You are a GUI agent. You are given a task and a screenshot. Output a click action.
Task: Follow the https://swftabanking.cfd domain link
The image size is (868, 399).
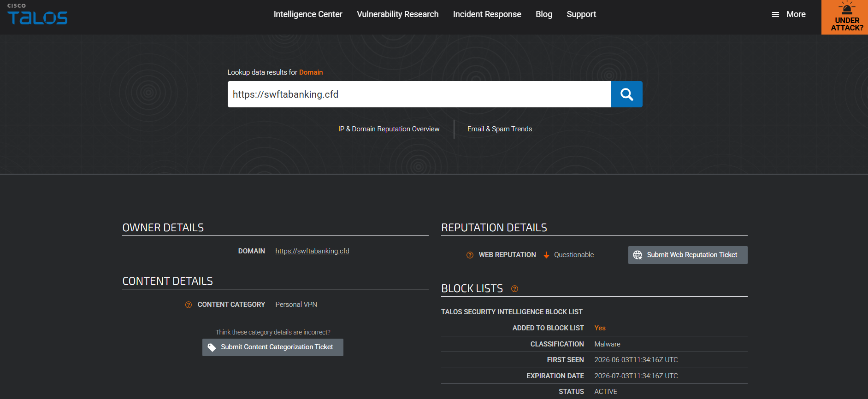(x=312, y=251)
